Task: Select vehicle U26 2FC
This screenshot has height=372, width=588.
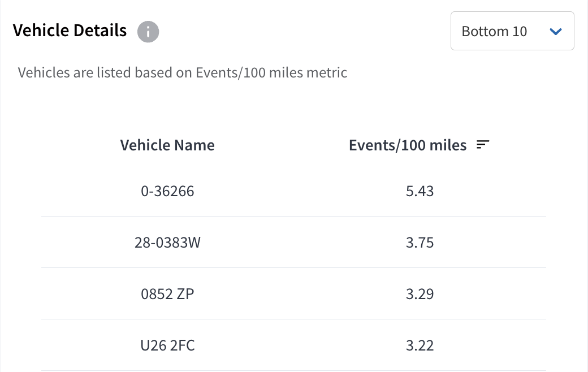Action: [x=167, y=345]
